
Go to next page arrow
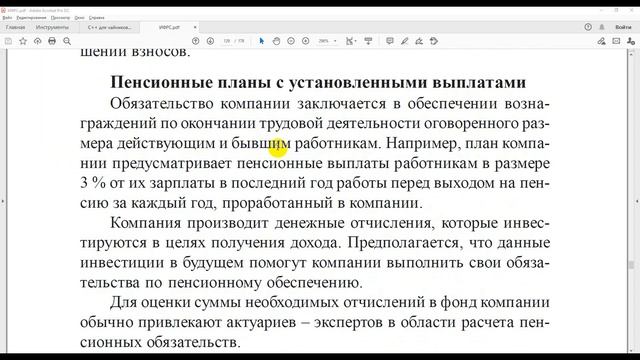210,41
